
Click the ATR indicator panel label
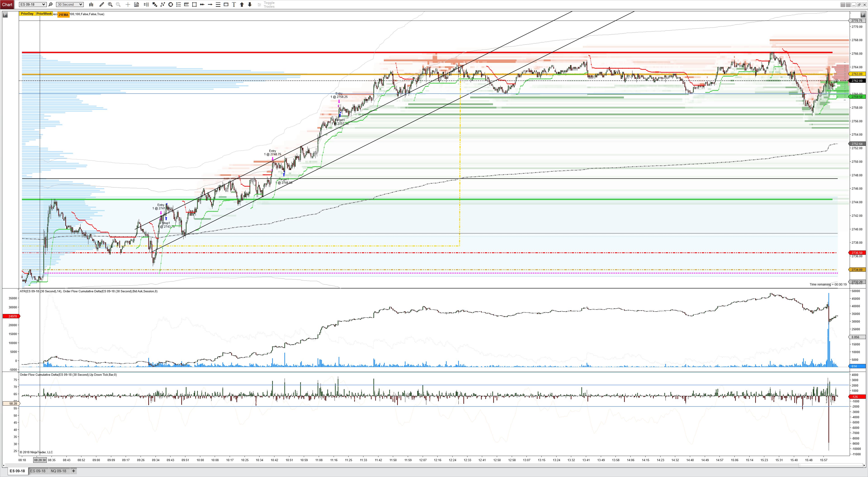[89, 291]
